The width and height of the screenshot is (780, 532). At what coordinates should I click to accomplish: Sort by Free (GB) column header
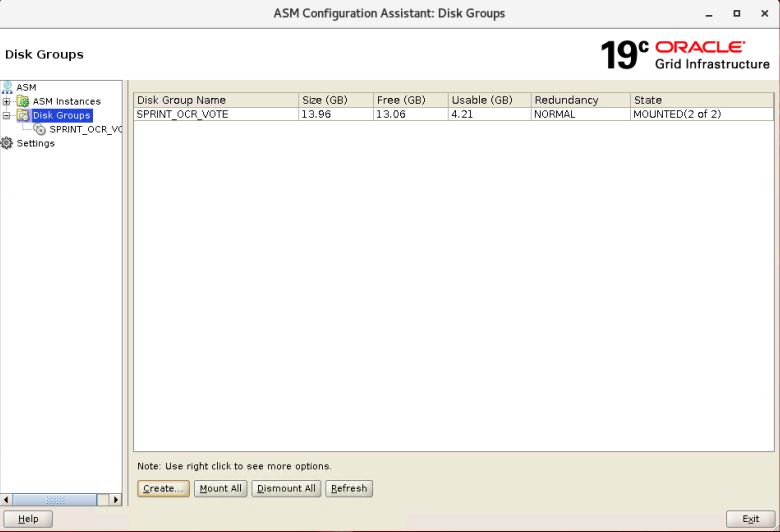411,100
